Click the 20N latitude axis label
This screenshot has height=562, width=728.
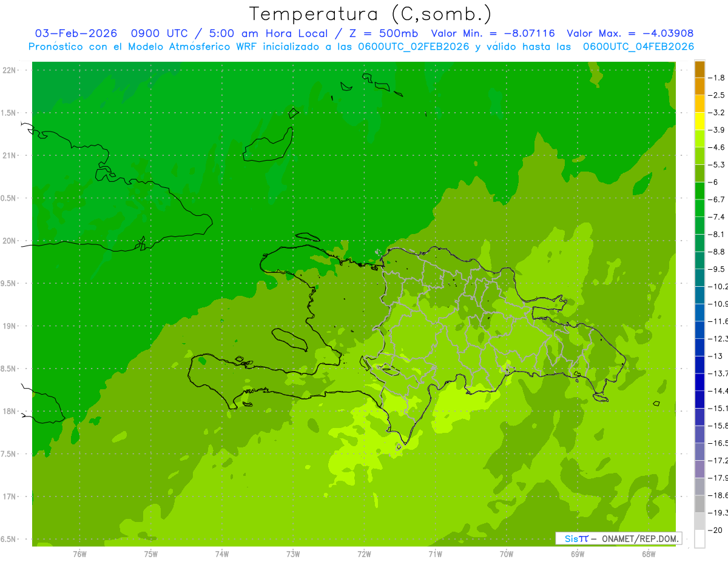tap(10, 241)
